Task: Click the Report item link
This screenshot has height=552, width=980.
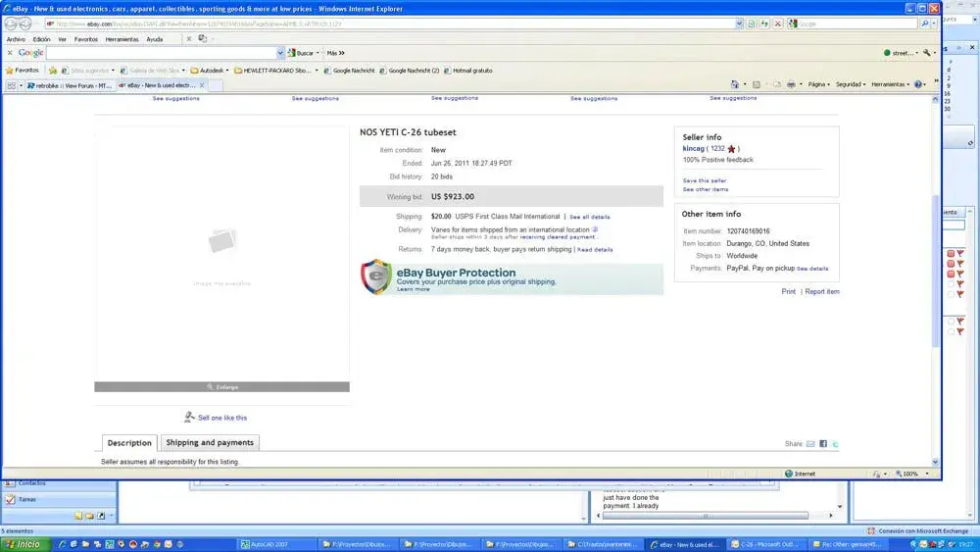Action: (822, 292)
